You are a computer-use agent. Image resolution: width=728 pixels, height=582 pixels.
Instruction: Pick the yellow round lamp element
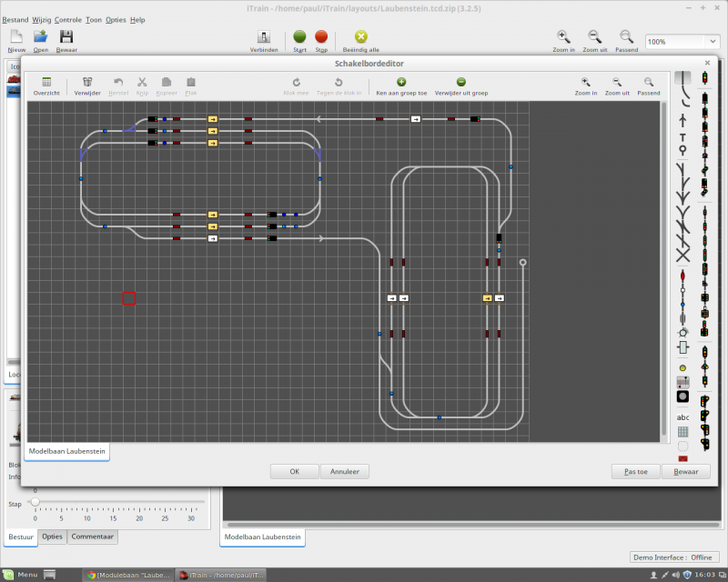(x=682, y=368)
